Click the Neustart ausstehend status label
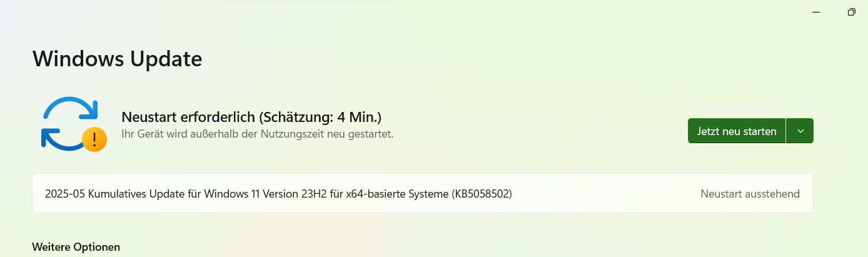Viewport: 868px width, 257px height. pos(750,194)
